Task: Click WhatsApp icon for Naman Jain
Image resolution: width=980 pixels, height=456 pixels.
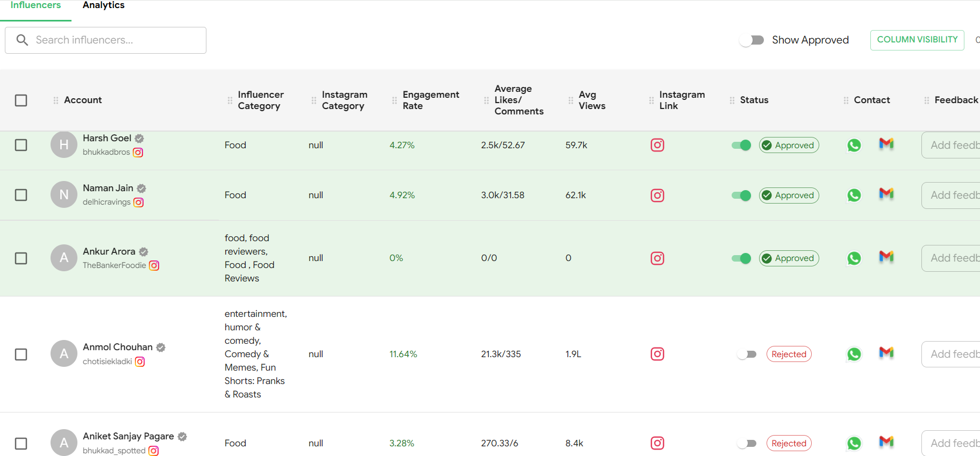Action: pyautogui.click(x=854, y=196)
